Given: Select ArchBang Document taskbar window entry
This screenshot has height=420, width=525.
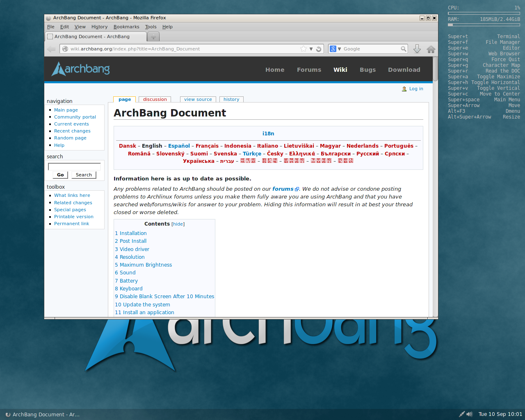Looking at the screenshot, I should (43, 414).
